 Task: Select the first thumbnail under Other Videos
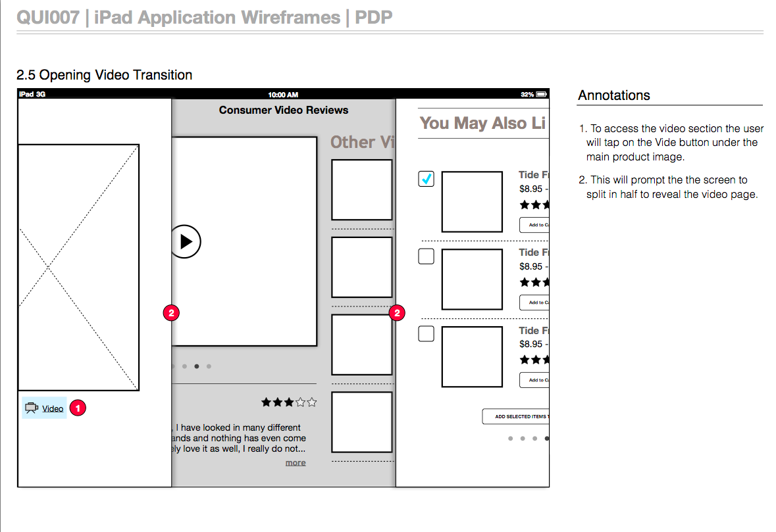tap(361, 190)
